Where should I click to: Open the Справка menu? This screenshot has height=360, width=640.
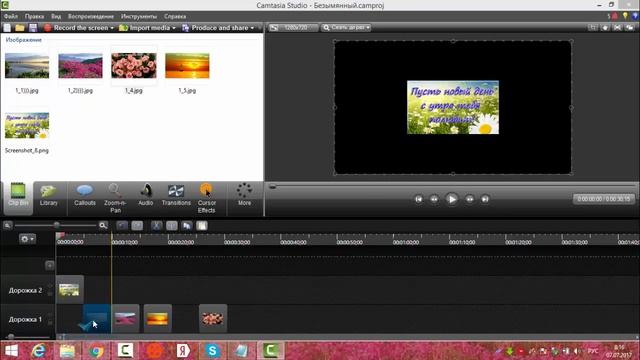point(175,16)
